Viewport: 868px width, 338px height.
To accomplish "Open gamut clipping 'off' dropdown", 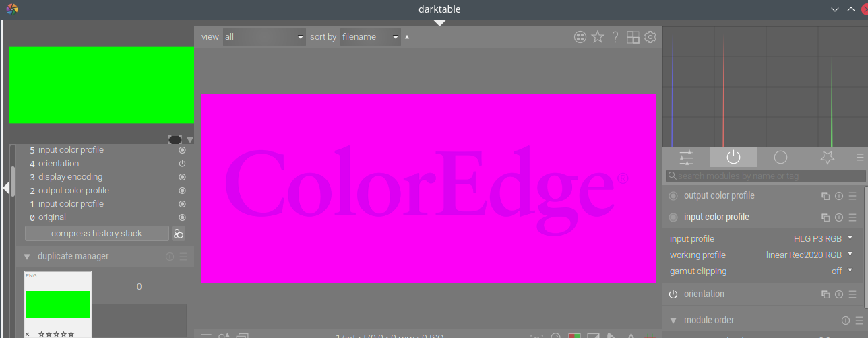I will [762, 271].
